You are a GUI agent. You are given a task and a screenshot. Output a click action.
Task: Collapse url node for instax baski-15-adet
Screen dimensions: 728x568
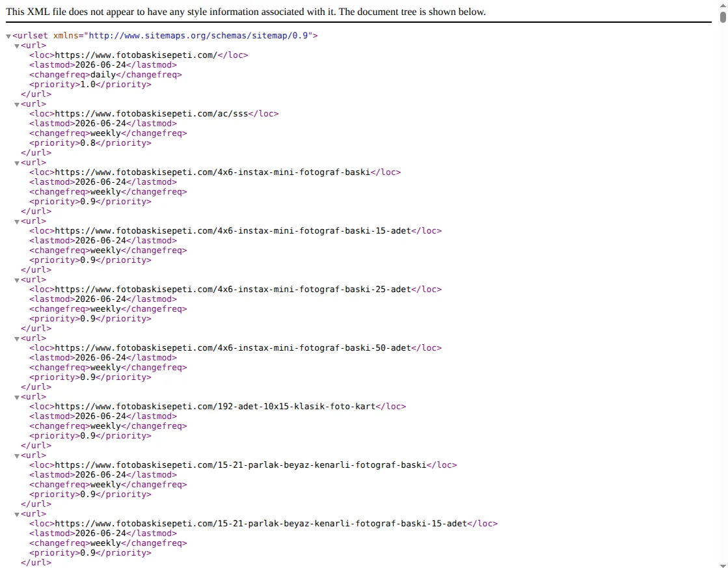tap(17, 221)
